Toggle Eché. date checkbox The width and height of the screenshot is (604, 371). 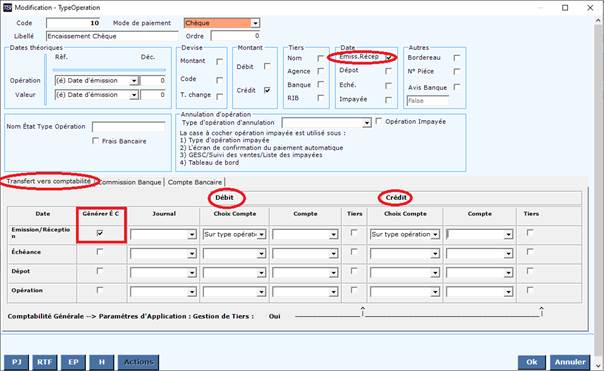[x=388, y=85]
